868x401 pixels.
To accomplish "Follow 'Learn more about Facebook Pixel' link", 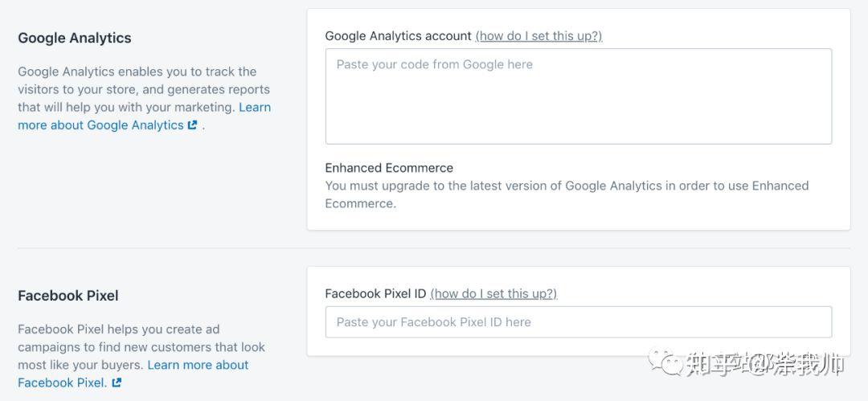I will click(133, 374).
